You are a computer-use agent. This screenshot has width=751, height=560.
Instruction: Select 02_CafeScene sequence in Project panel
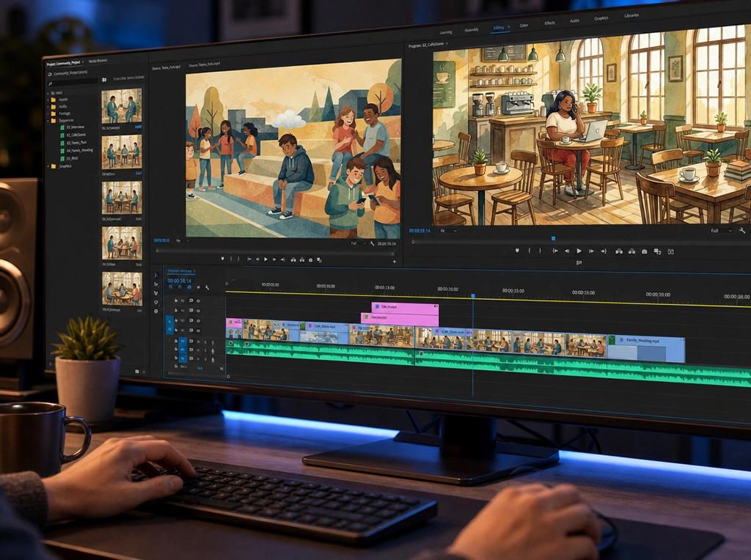tap(76, 135)
